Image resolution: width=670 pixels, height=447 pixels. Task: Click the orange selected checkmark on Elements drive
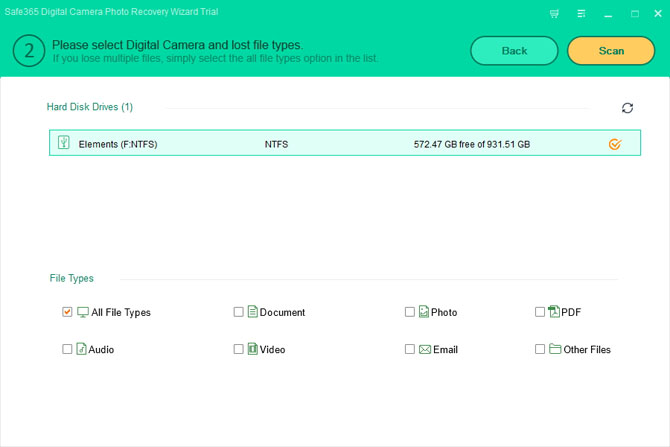[615, 144]
